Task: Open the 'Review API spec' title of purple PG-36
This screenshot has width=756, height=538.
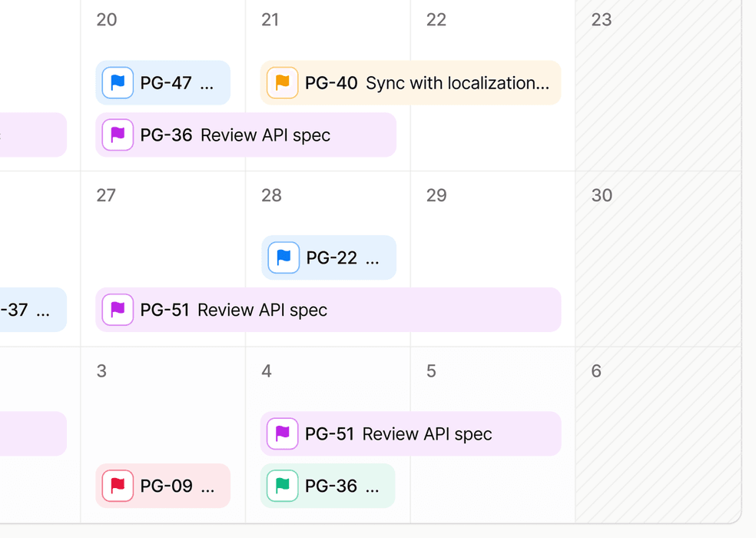Action: point(265,135)
